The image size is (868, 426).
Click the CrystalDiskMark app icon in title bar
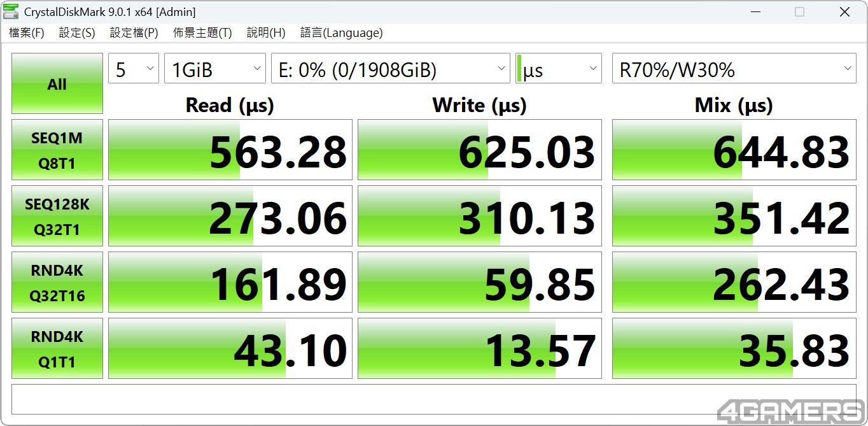11,11
